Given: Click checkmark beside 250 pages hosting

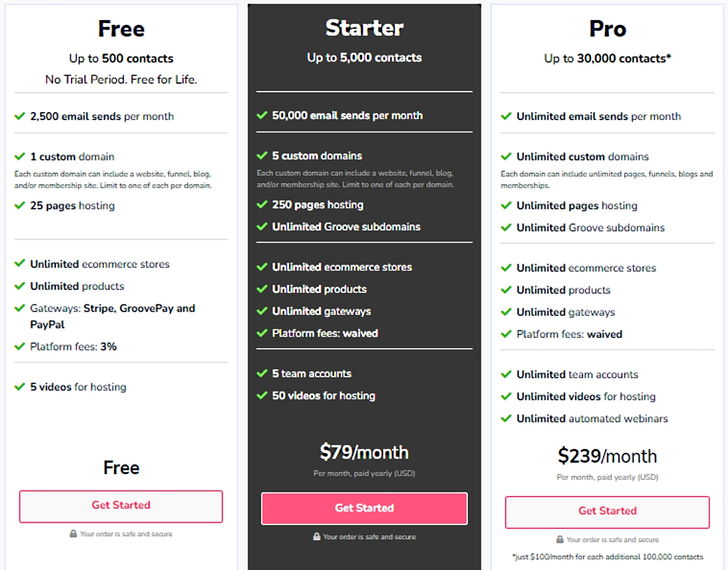Looking at the screenshot, I should click(x=262, y=205).
